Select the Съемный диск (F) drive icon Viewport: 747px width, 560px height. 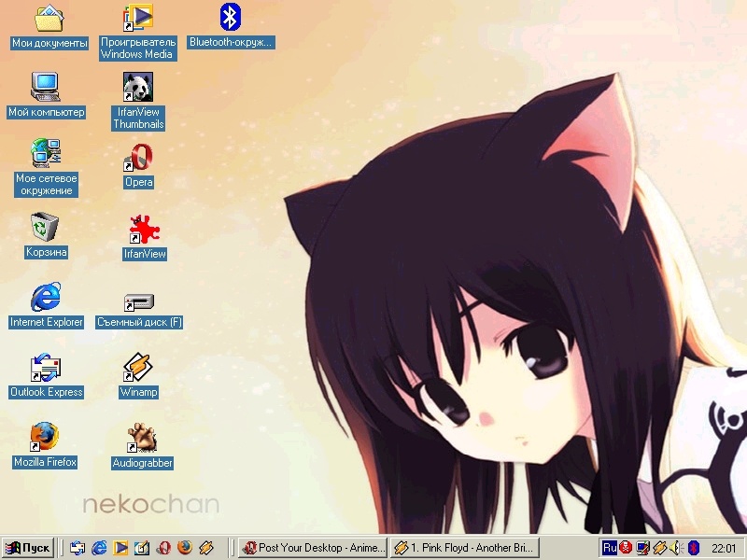click(x=138, y=302)
